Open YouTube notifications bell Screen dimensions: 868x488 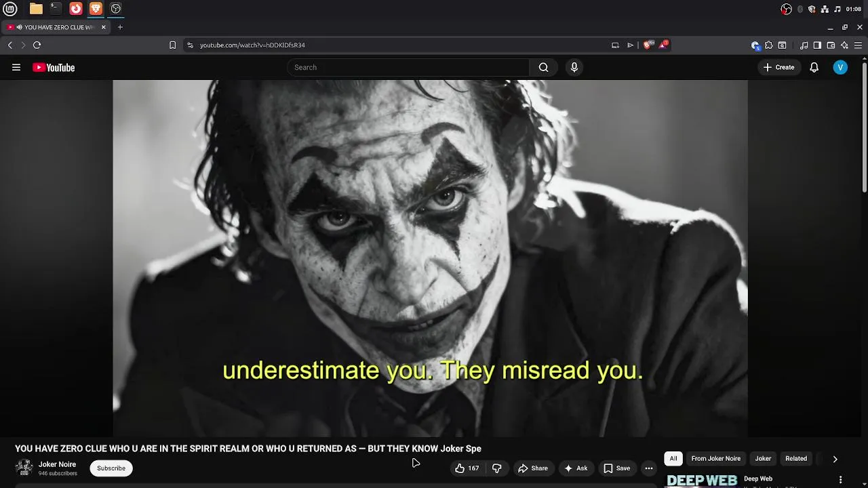tap(814, 67)
